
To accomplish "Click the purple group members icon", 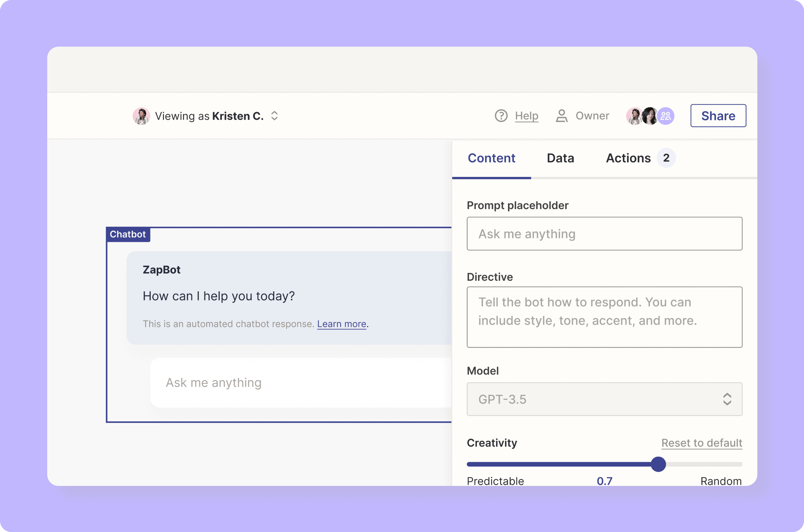I will pyautogui.click(x=666, y=116).
